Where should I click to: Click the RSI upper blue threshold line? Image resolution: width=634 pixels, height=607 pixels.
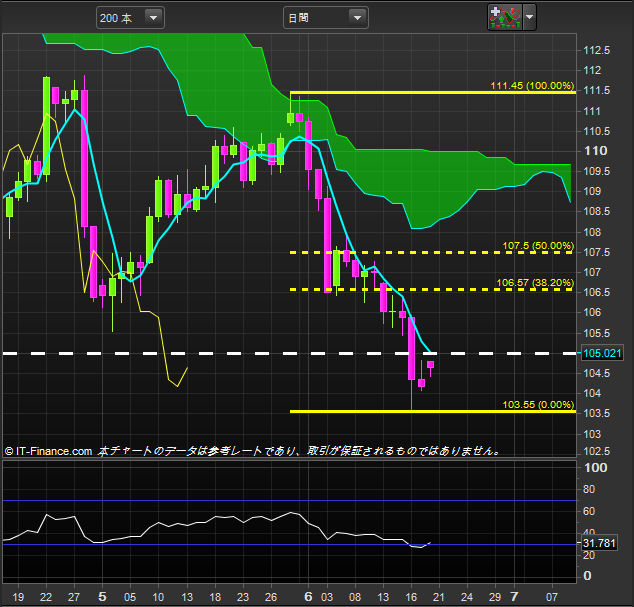click(x=290, y=501)
